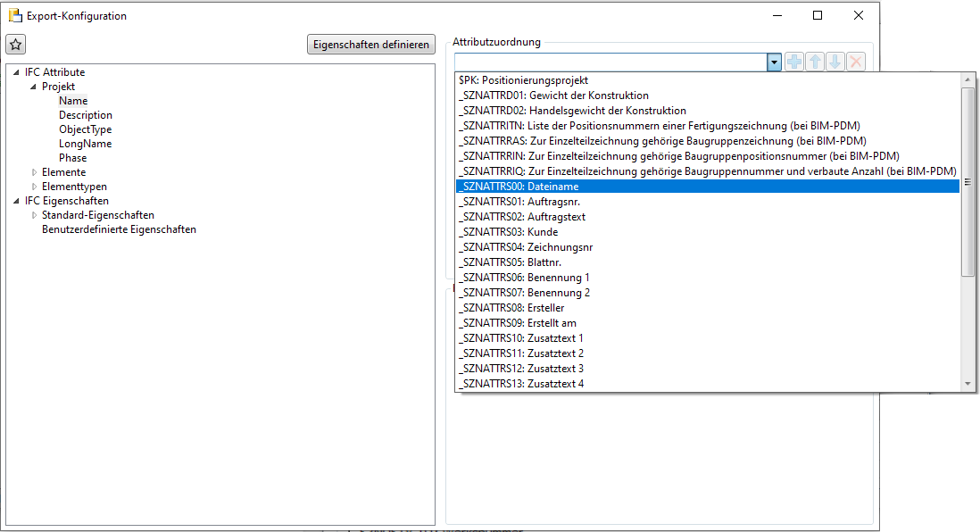Select Benutzerdefinierte Eigenschaften tree item
Image resolution: width=980 pixels, height=532 pixels.
pyautogui.click(x=119, y=229)
